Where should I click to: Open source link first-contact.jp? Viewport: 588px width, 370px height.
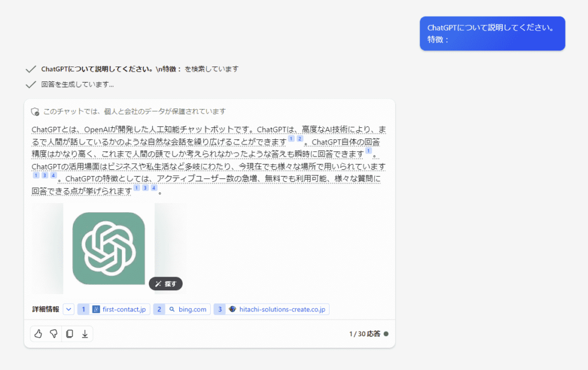coord(114,309)
